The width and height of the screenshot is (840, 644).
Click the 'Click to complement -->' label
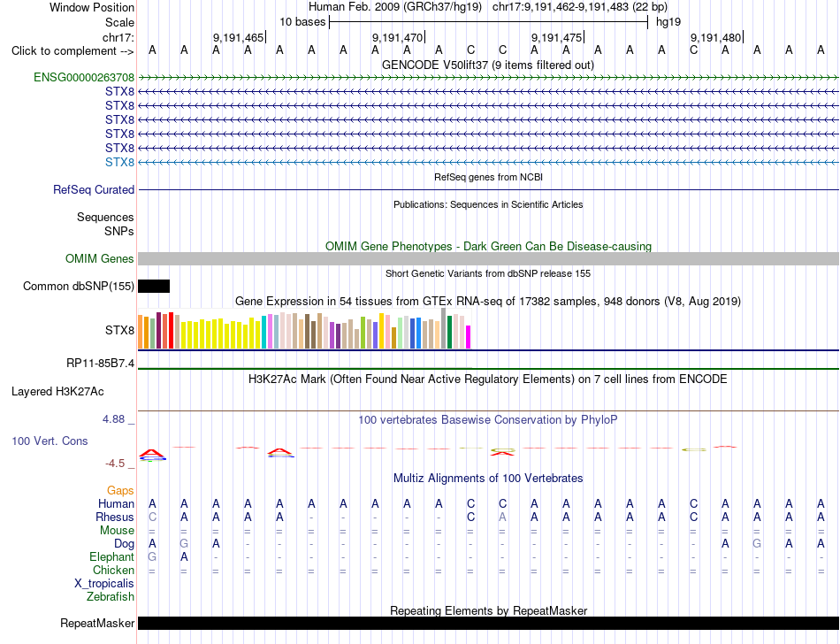pos(73,51)
